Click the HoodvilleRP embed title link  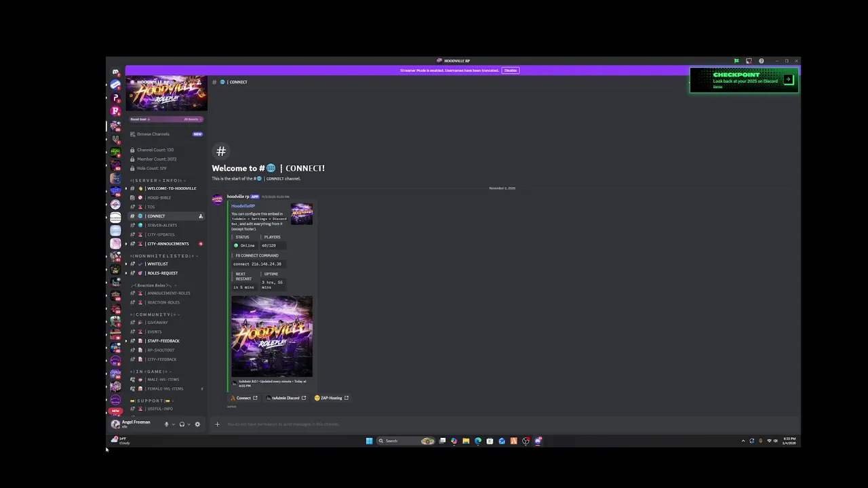tap(243, 206)
